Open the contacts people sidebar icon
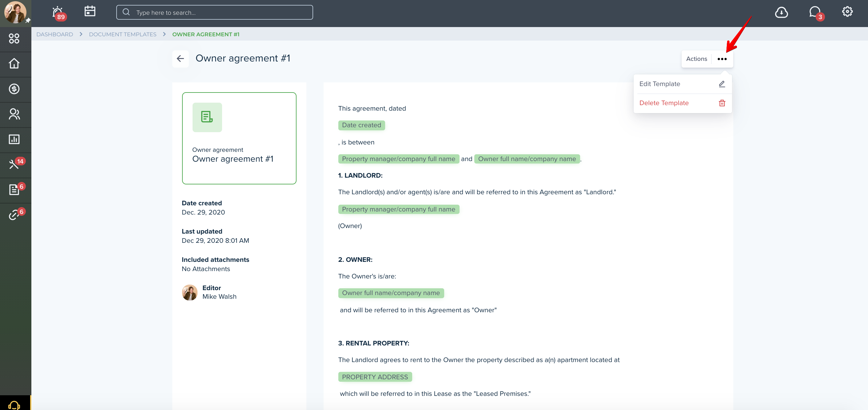 [14, 114]
